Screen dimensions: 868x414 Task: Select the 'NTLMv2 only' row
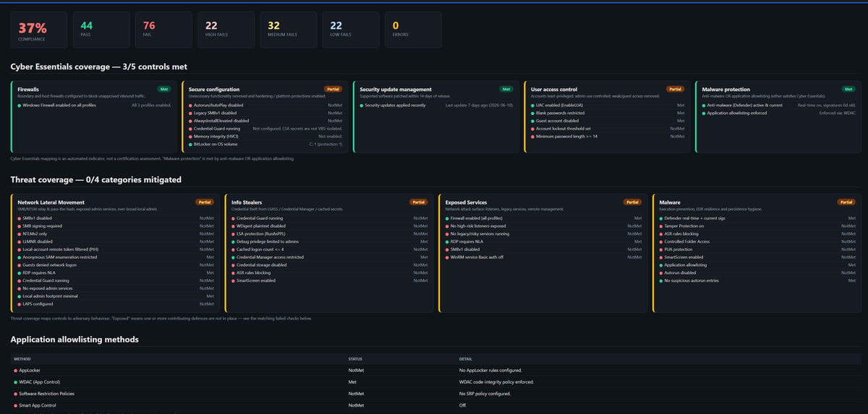[116, 233]
